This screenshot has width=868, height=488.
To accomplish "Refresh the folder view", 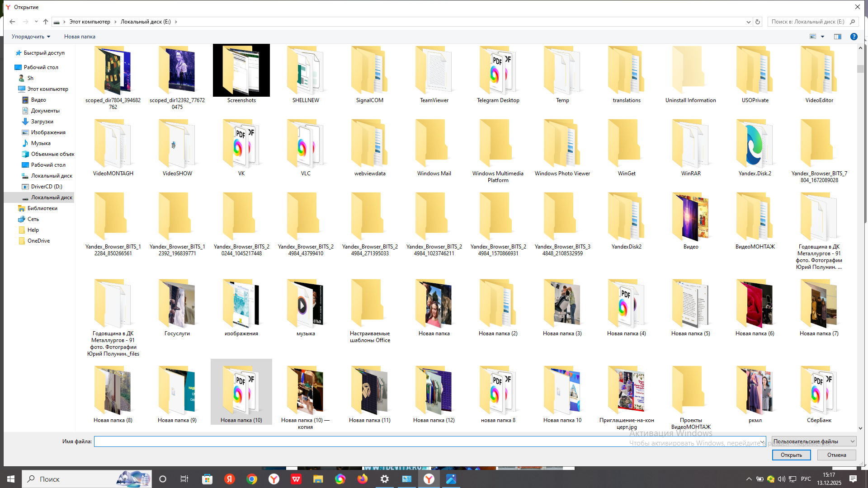I will [758, 22].
